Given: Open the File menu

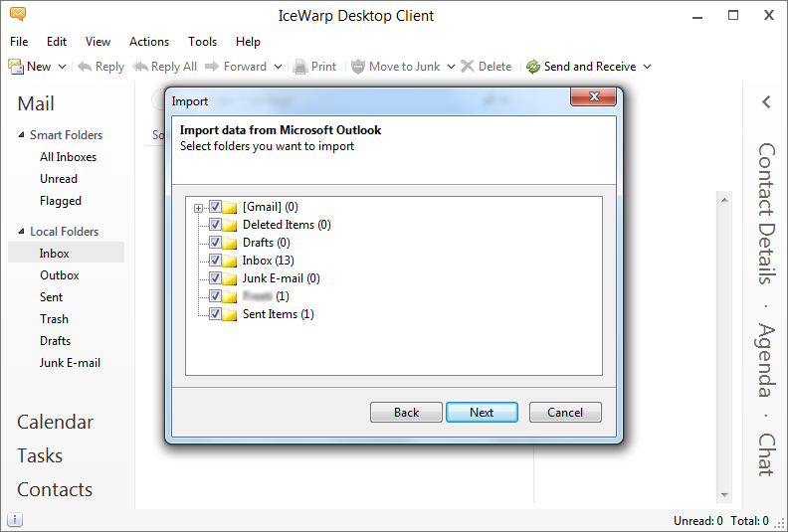Looking at the screenshot, I should [19, 42].
